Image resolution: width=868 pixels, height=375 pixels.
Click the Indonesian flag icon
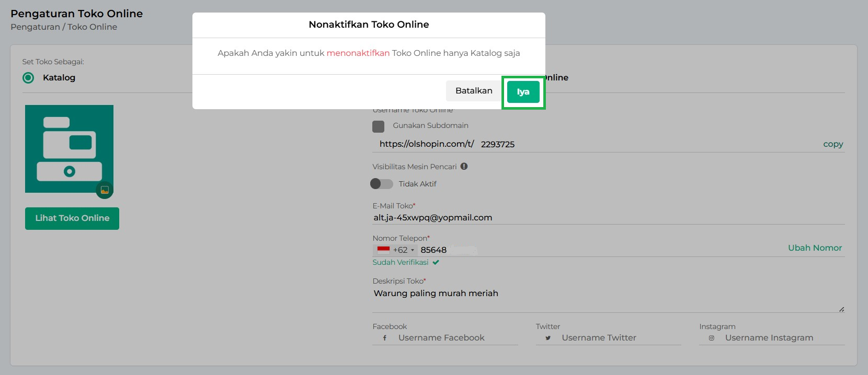(384, 250)
